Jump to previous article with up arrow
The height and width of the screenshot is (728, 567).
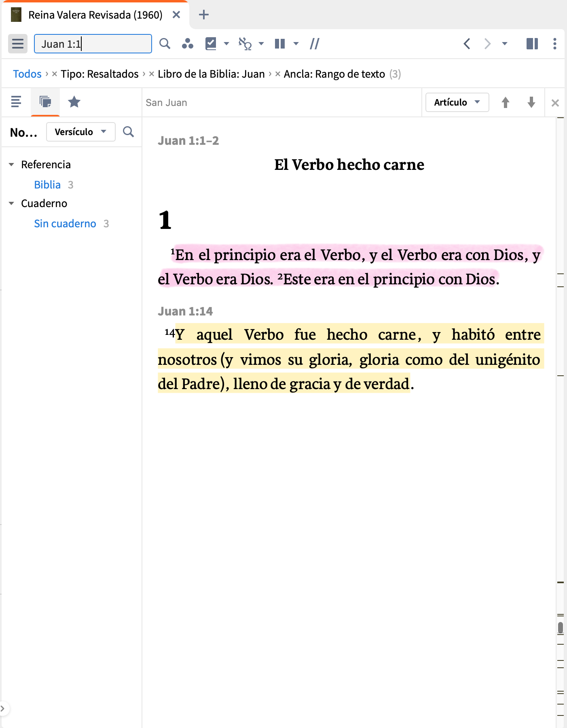[x=506, y=102]
